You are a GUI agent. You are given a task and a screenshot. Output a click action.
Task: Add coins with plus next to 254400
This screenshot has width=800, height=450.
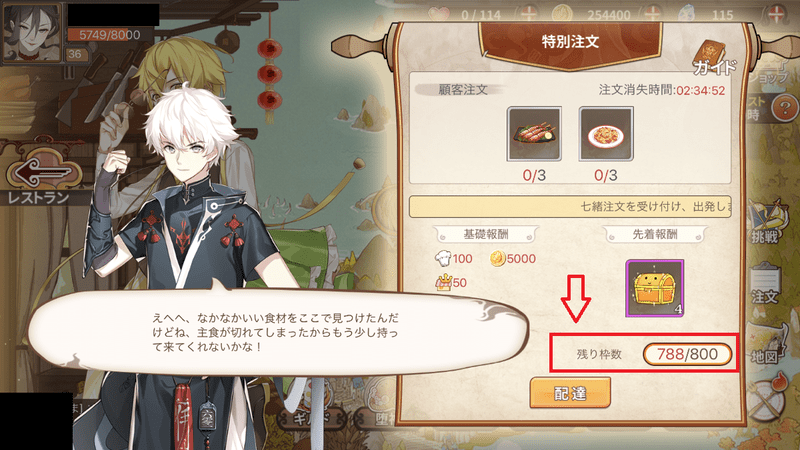(653, 13)
